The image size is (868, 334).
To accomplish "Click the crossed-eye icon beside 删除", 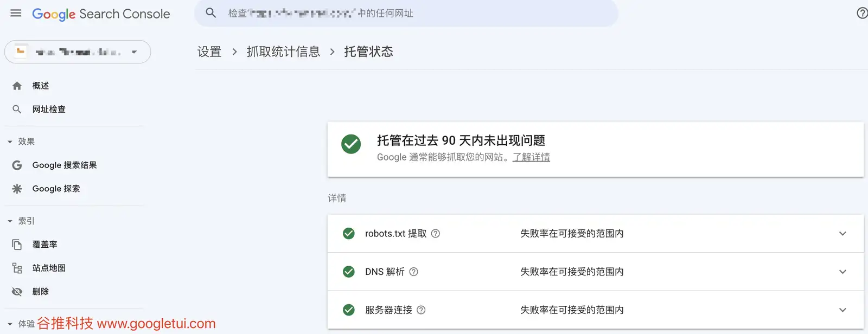I will (17, 292).
